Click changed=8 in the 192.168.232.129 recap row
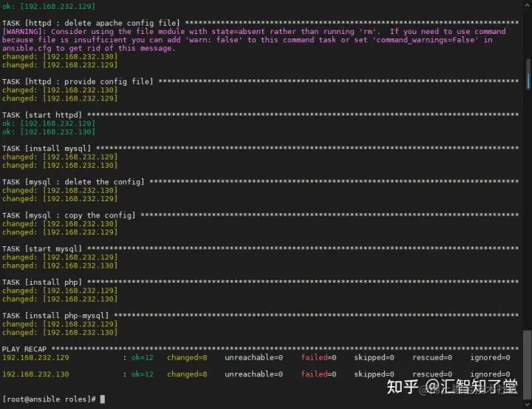532x409 pixels. [x=187, y=357]
